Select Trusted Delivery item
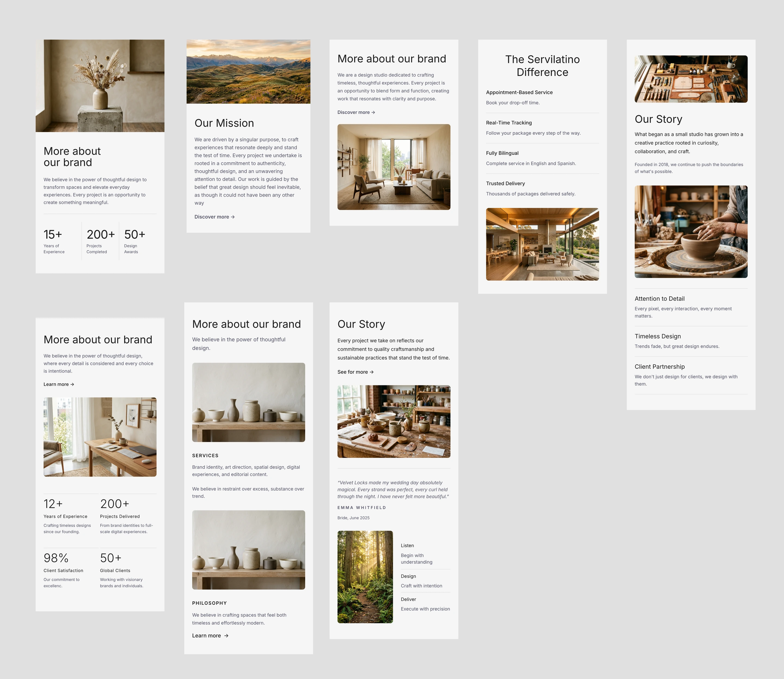Image resolution: width=784 pixels, height=679 pixels. (542, 188)
